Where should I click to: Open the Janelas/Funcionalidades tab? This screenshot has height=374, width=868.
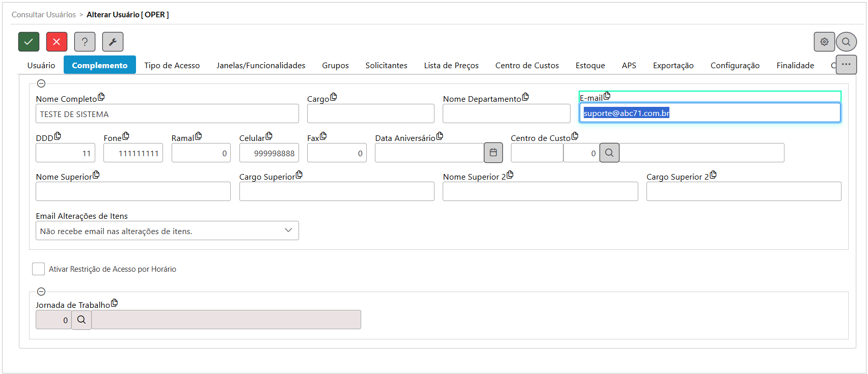click(x=261, y=65)
